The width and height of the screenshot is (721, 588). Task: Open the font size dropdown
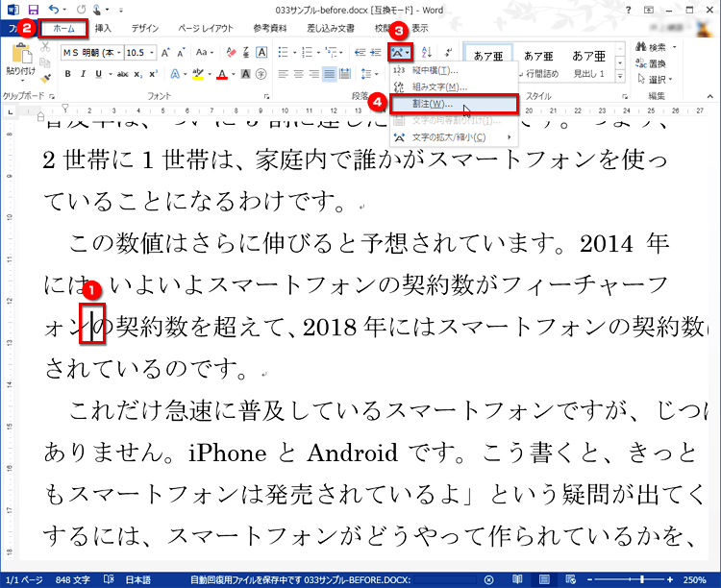click(x=152, y=53)
